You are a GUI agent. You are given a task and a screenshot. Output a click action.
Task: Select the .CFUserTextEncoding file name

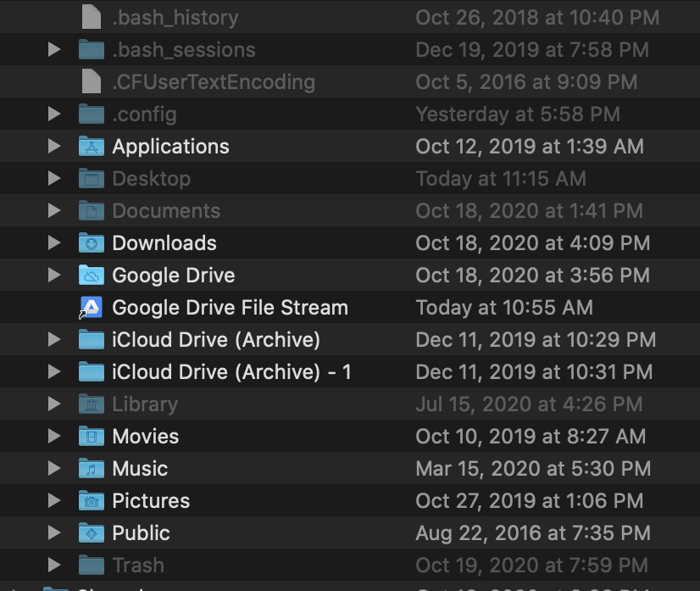[214, 81]
